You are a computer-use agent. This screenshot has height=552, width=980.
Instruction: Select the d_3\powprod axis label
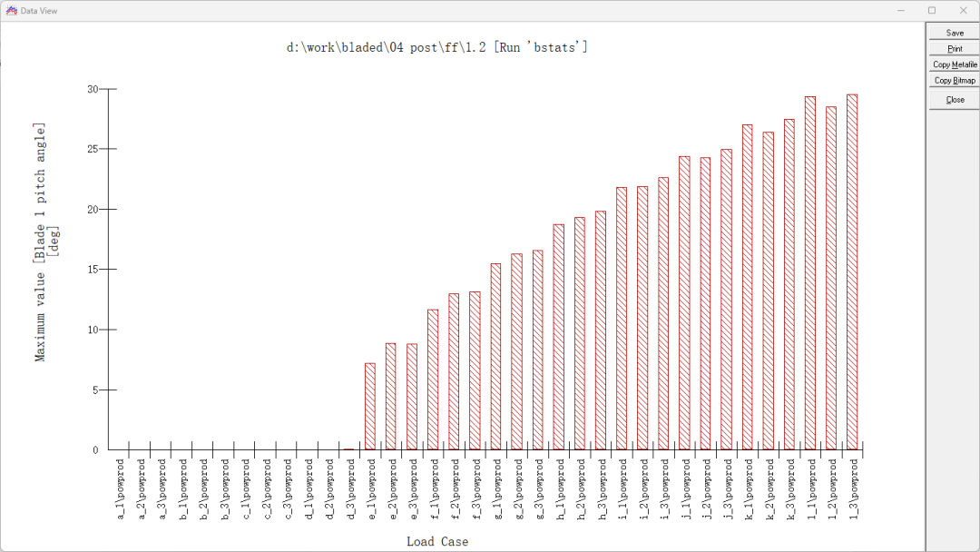coord(349,490)
